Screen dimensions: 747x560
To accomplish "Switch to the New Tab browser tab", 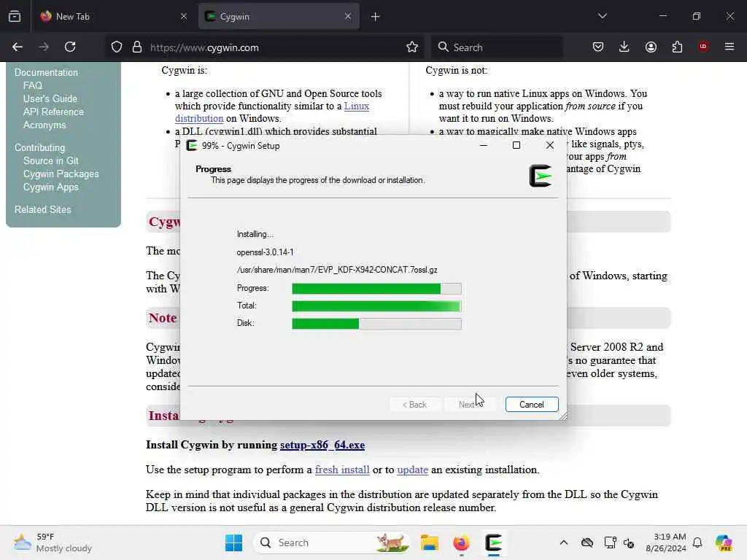I will point(113,16).
